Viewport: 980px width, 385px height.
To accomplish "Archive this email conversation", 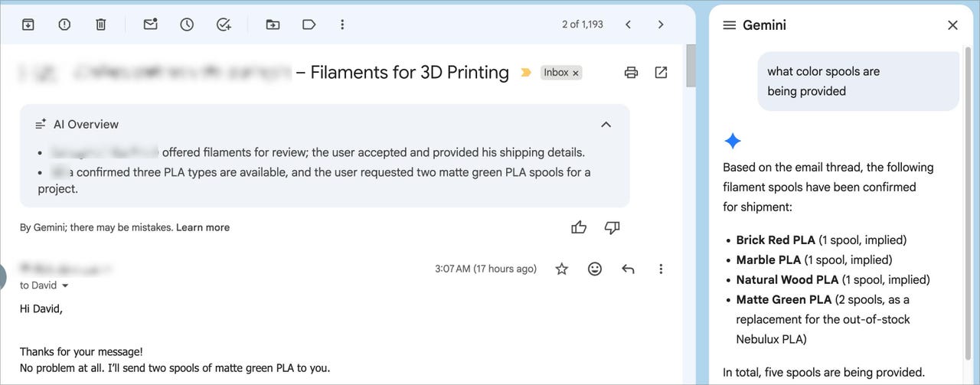I will point(28,24).
